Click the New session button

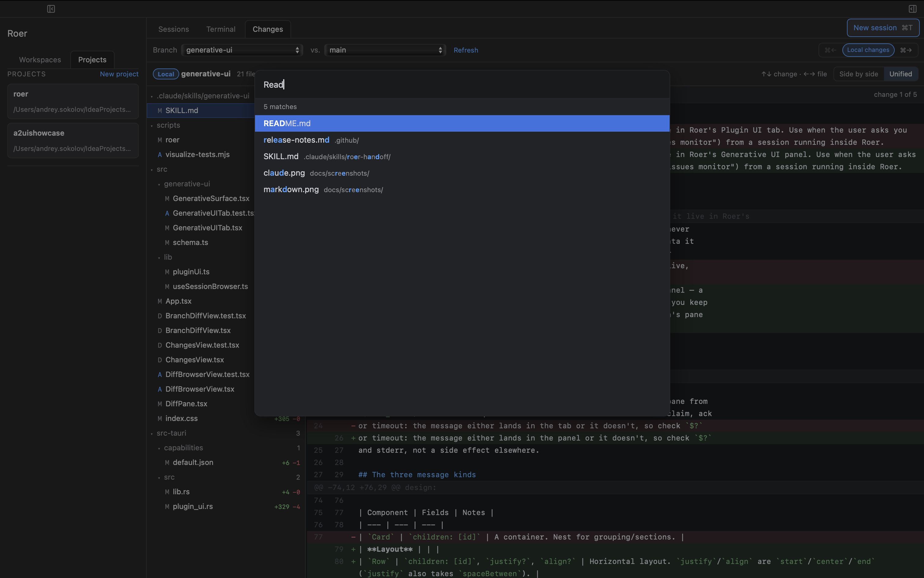click(x=883, y=28)
